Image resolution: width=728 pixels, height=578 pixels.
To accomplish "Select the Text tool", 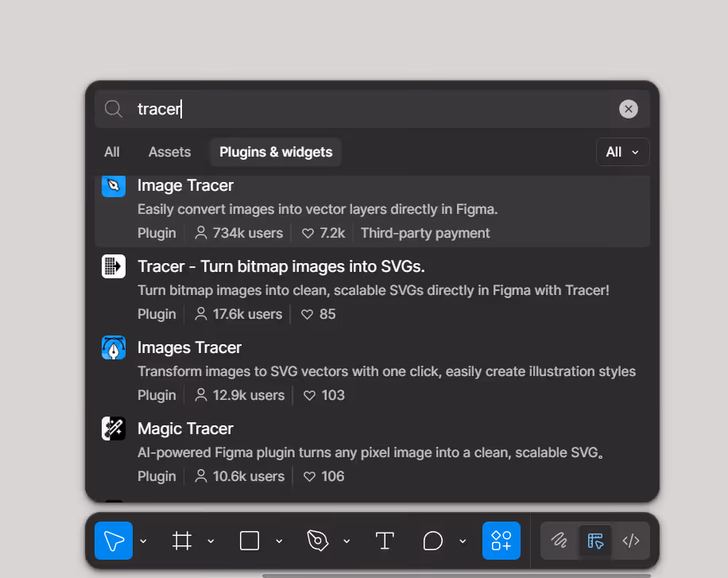I will coord(385,541).
